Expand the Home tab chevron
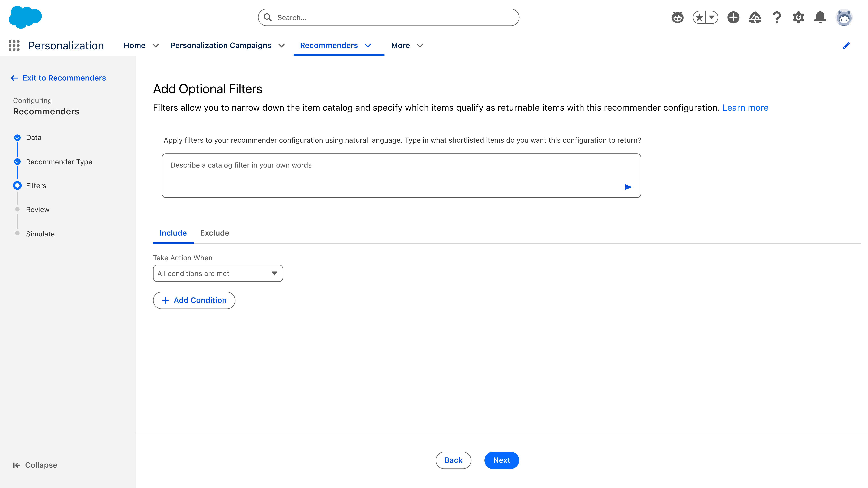The height and width of the screenshot is (488, 868). [156, 46]
